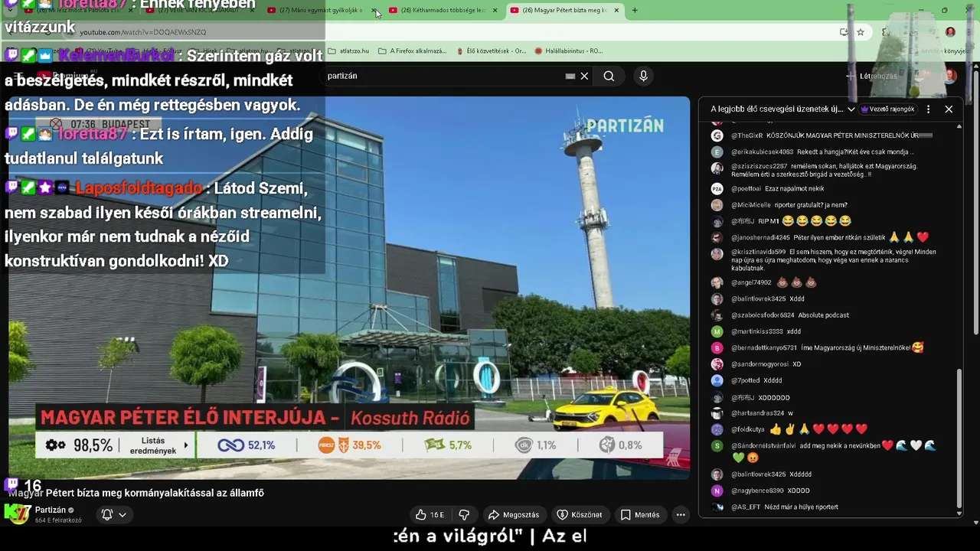Open the "A Firefox alkalmazá..." bookmark folder

[412, 51]
